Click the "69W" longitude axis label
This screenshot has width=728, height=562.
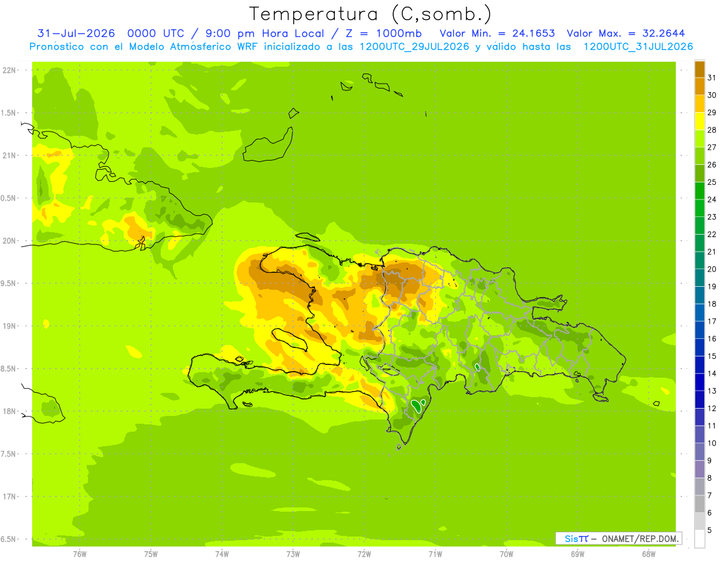click(578, 554)
